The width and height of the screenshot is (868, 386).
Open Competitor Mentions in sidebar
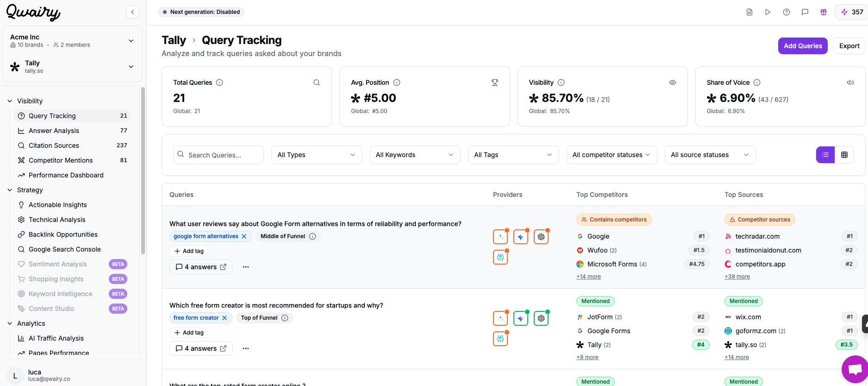pyautogui.click(x=72, y=160)
